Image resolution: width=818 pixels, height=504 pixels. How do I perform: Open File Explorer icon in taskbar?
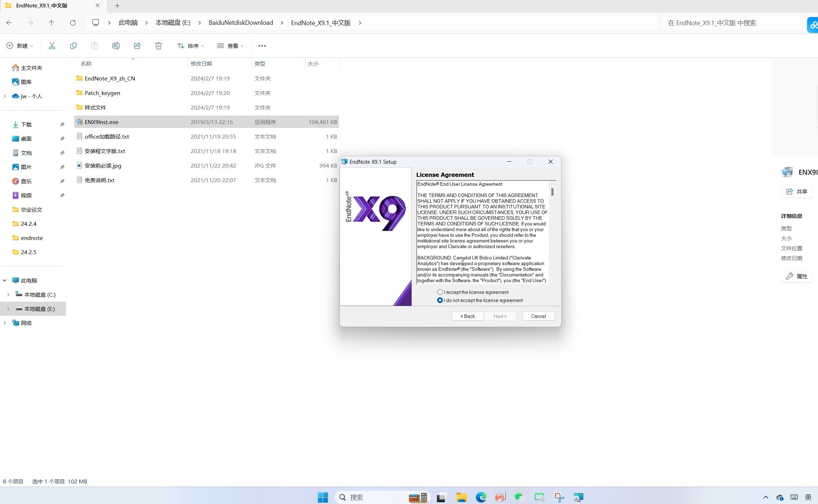tap(461, 497)
